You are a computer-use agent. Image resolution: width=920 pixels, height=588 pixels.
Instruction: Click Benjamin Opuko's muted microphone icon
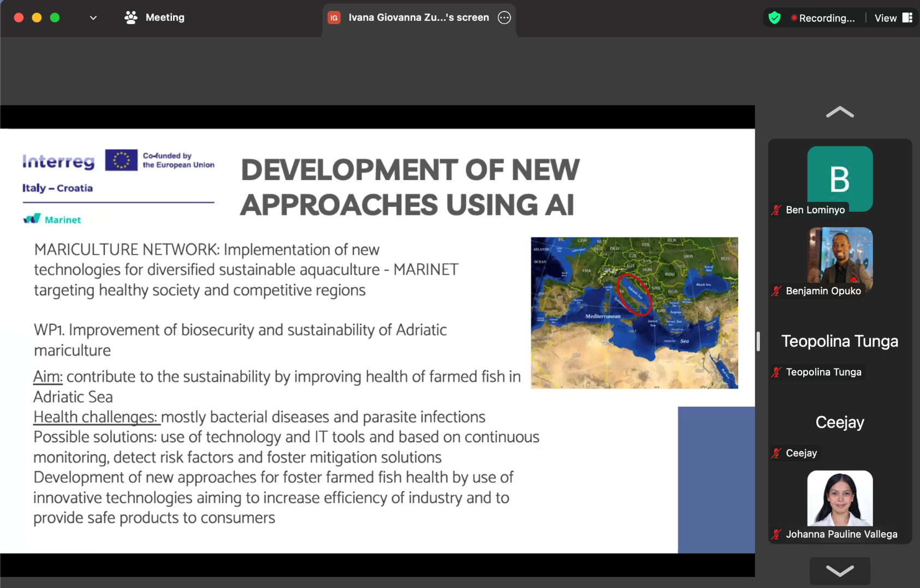[776, 291]
